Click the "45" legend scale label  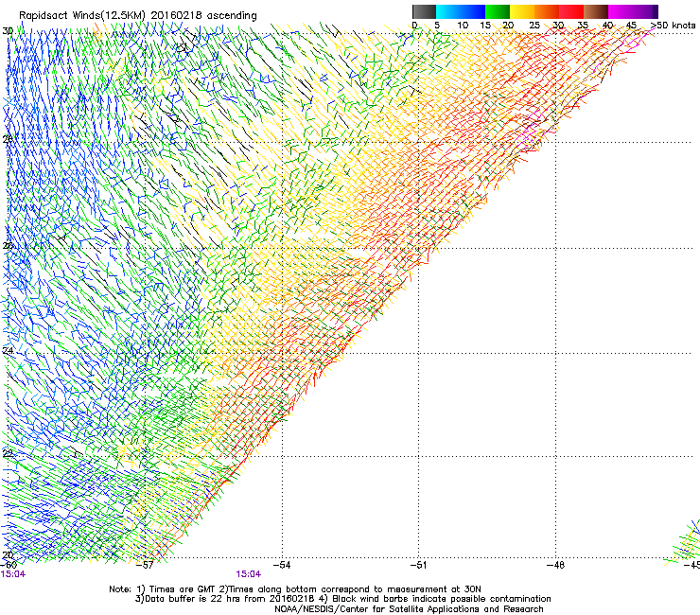(631, 26)
